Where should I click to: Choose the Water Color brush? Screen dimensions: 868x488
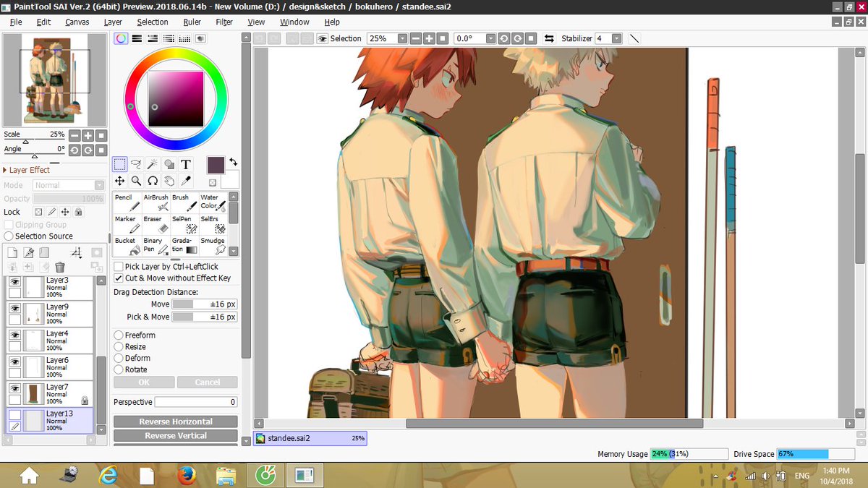coord(213,202)
